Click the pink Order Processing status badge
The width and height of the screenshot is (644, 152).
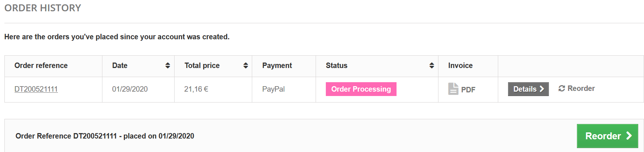coord(361,89)
